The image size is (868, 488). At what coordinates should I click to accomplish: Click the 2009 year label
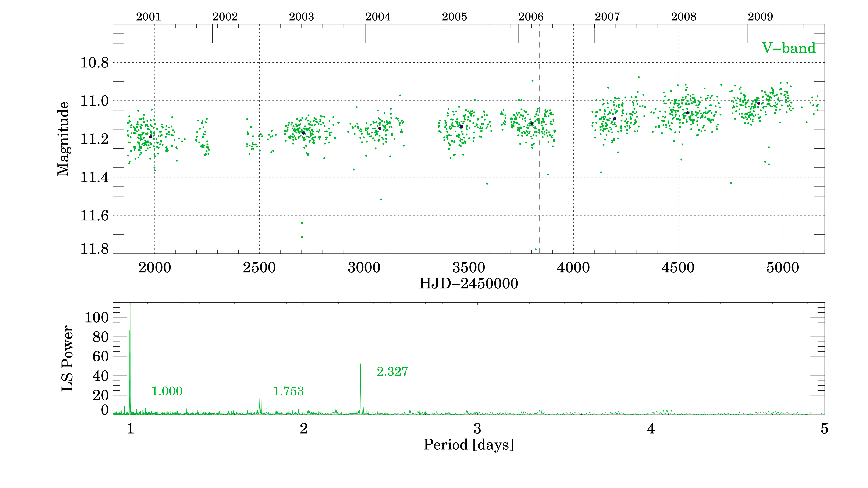(760, 17)
